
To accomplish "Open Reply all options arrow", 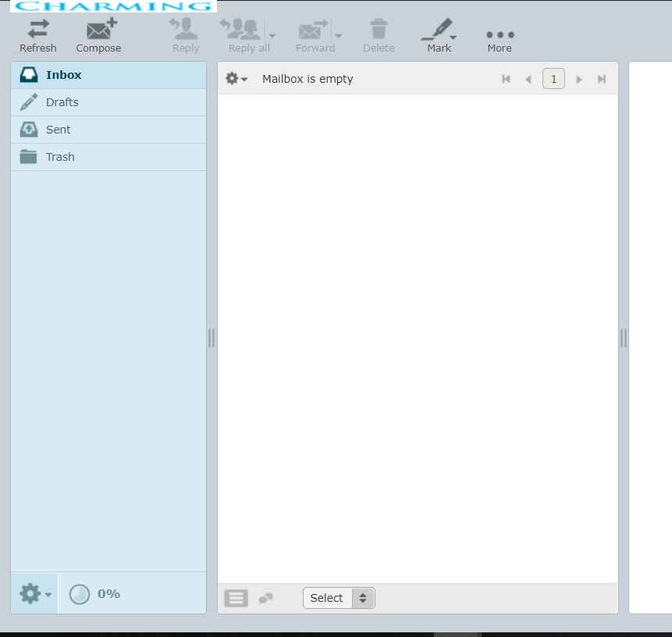I will (272, 36).
